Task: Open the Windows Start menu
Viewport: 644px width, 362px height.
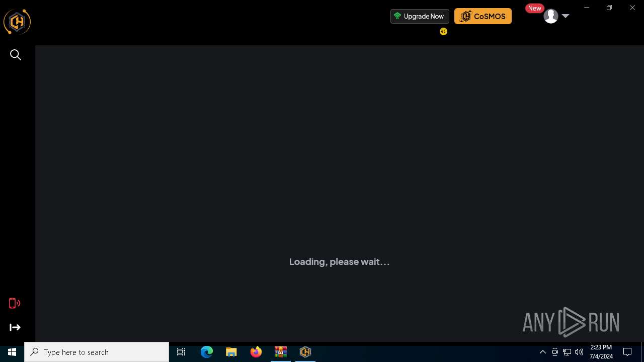Action: pyautogui.click(x=12, y=352)
